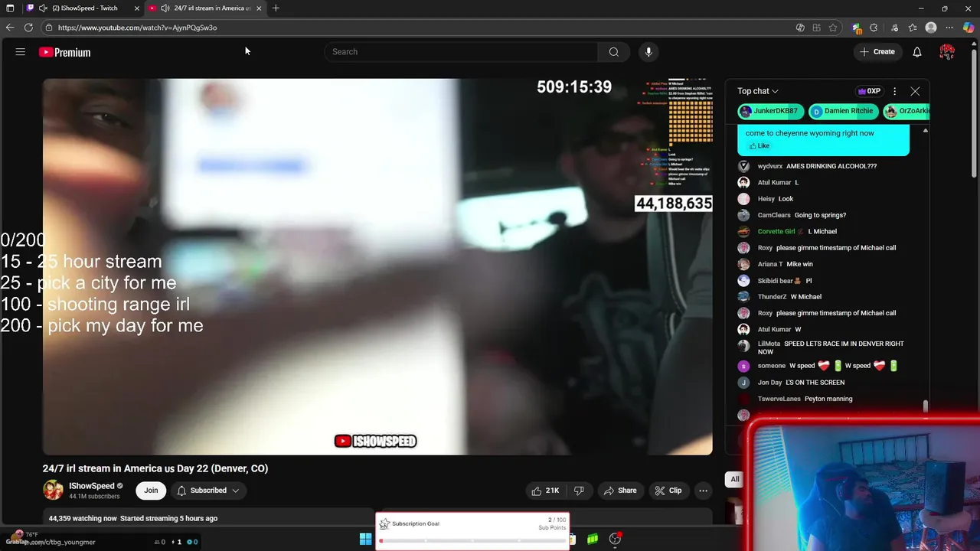
Task: Open IShowSpeed channel name link
Action: [91, 486]
